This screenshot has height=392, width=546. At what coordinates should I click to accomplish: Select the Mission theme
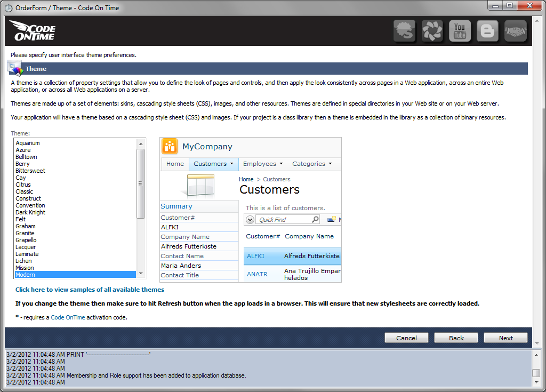tap(75, 268)
